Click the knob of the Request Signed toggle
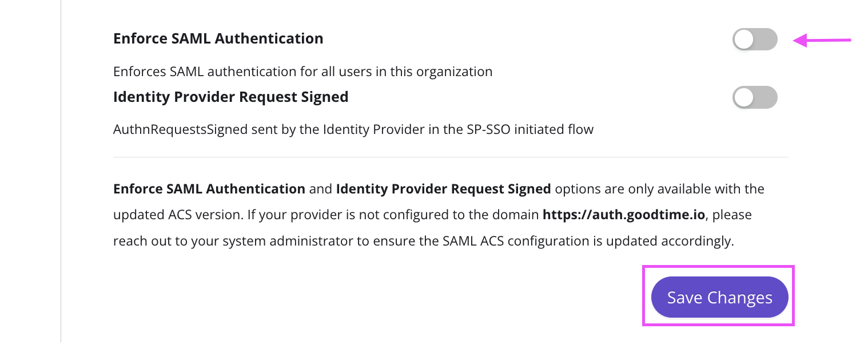 point(744,97)
